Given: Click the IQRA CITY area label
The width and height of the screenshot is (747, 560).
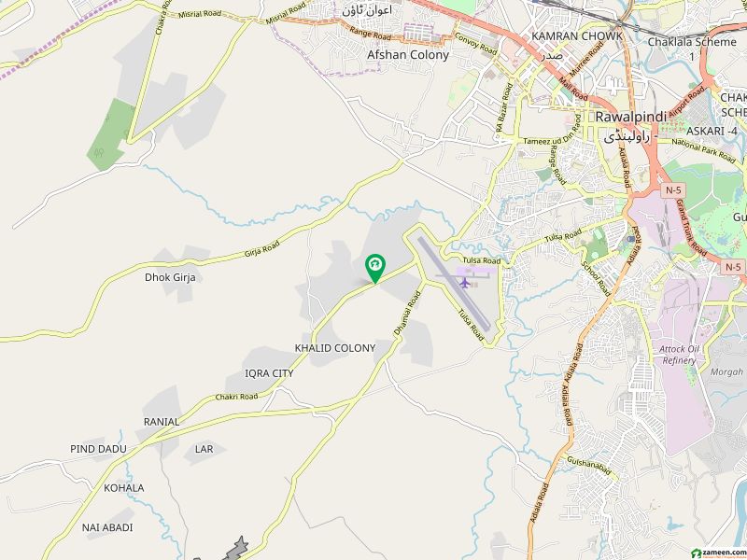Looking at the screenshot, I should pos(269,374).
